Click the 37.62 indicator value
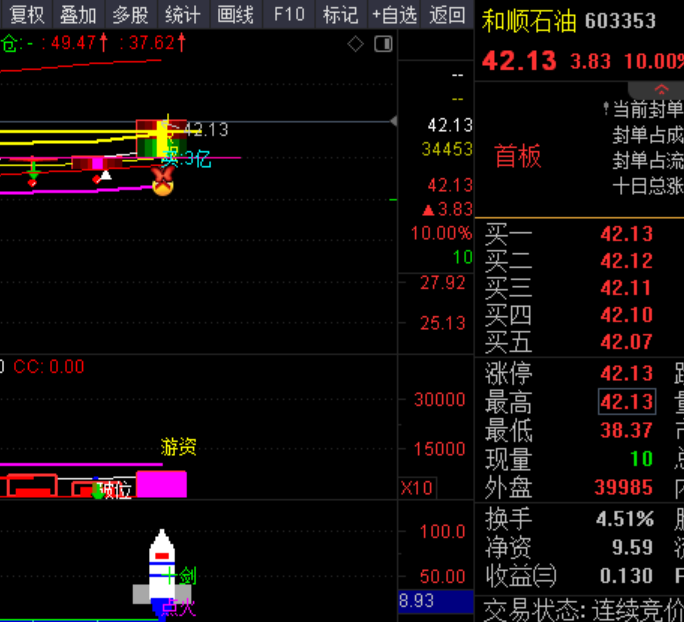The height and width of the screenshot is (622, 684). (x=151, y=43)
